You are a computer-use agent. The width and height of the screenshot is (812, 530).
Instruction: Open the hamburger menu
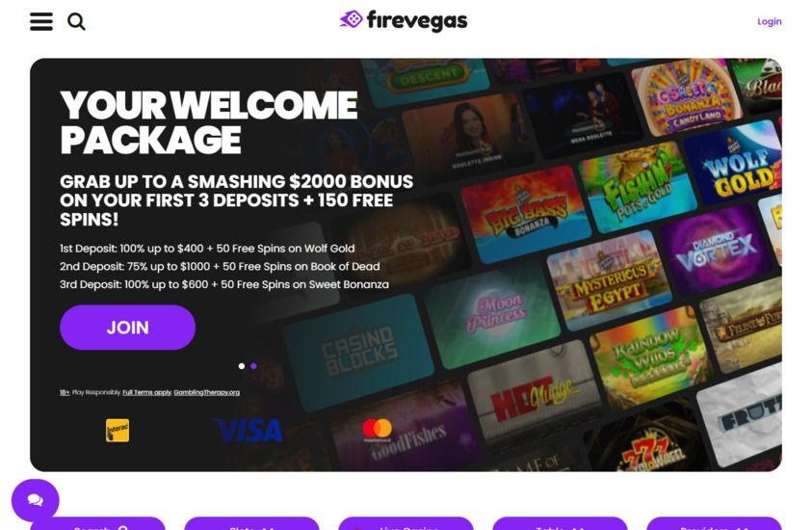[40, 21]
